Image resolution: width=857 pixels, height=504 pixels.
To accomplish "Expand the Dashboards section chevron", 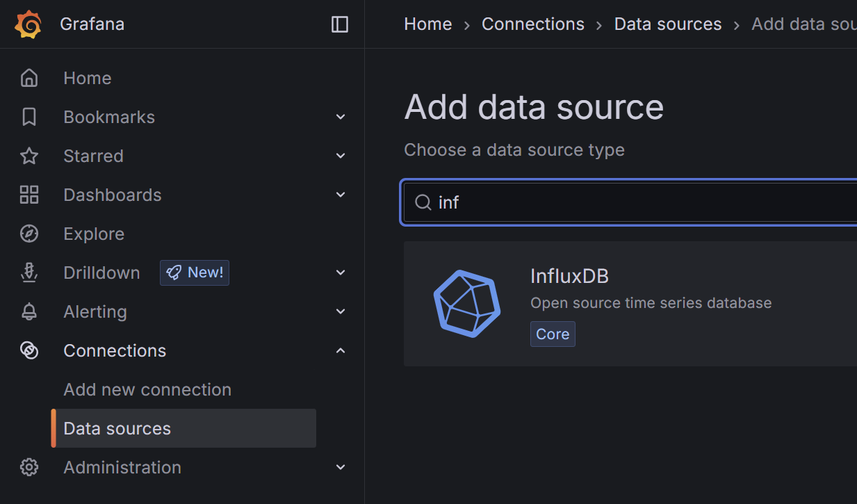I will tap(341, 195).
